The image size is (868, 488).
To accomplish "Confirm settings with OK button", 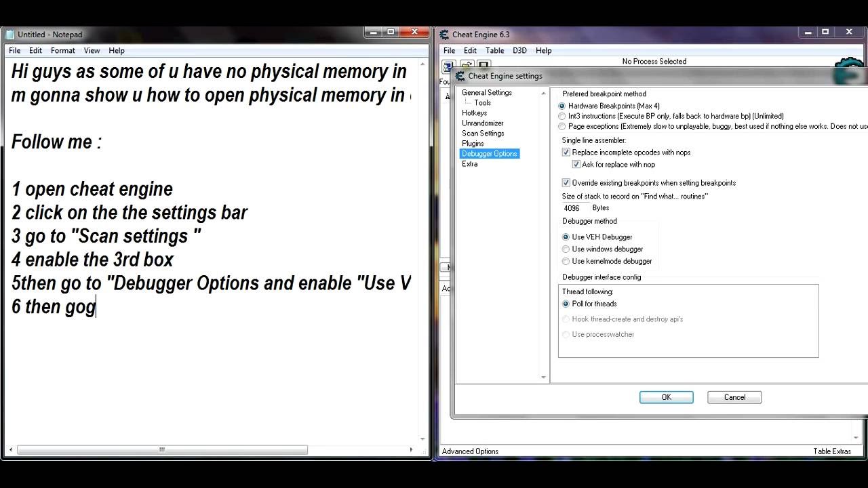I will pos(667,398).
